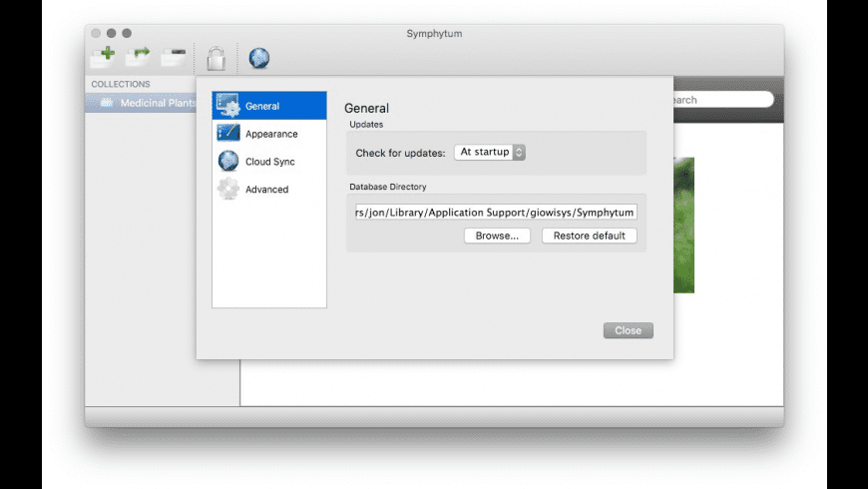Click the Advanced gear icon
The height and width of the screenshot is (489, 868).
pos(228,189)
